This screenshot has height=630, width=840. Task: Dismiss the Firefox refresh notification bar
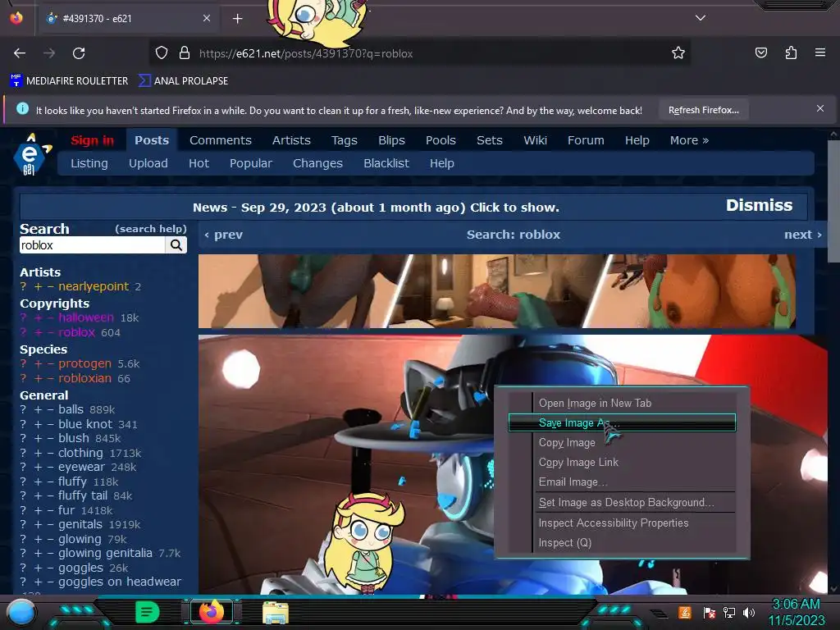820,109
